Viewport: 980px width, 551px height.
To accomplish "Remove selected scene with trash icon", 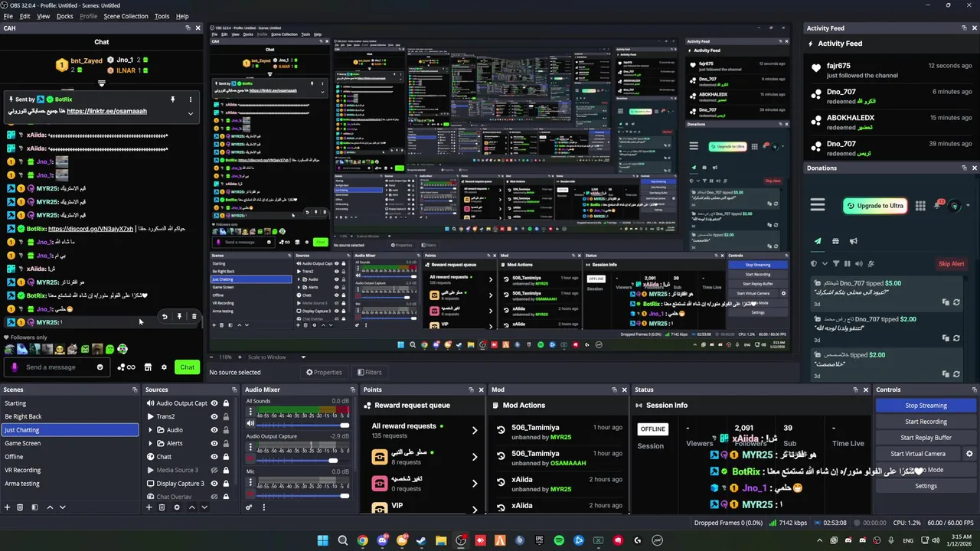I will [20, 507].
